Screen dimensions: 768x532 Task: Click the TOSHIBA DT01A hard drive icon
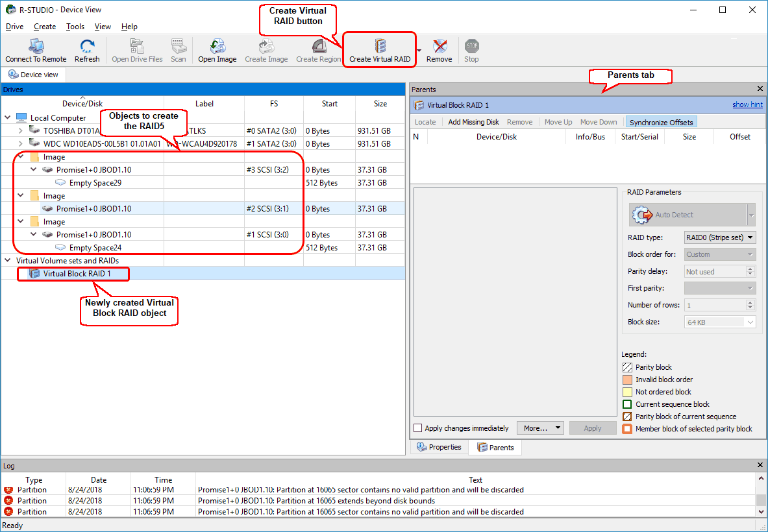pyautogui.click(x=34, y=130)
